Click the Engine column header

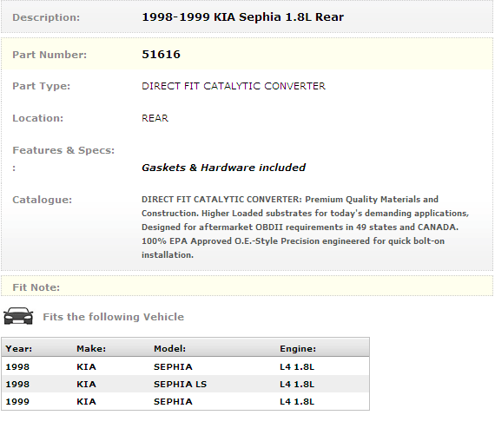click(x=298, y=348)
